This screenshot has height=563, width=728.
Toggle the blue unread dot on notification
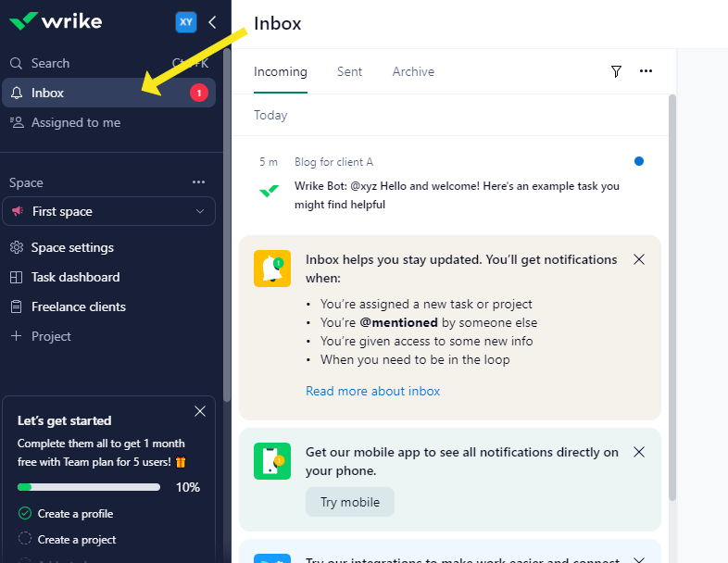pyautogui.click(x=639, y=161)
